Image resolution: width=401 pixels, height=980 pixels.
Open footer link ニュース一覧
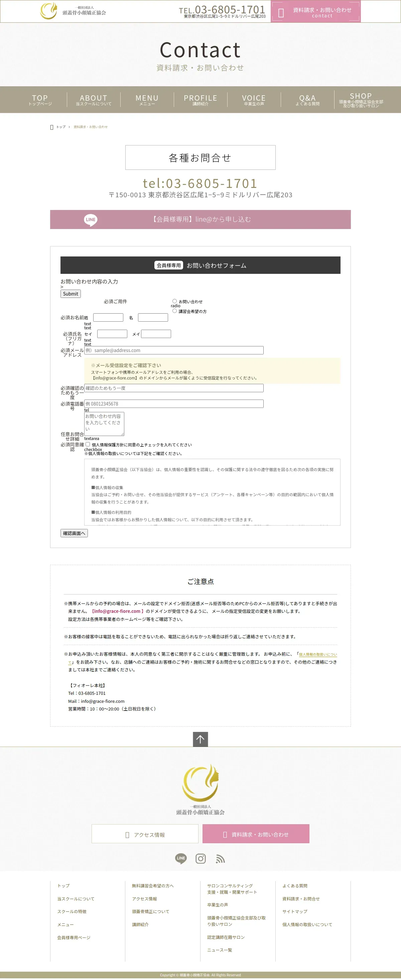click(219, 950)
